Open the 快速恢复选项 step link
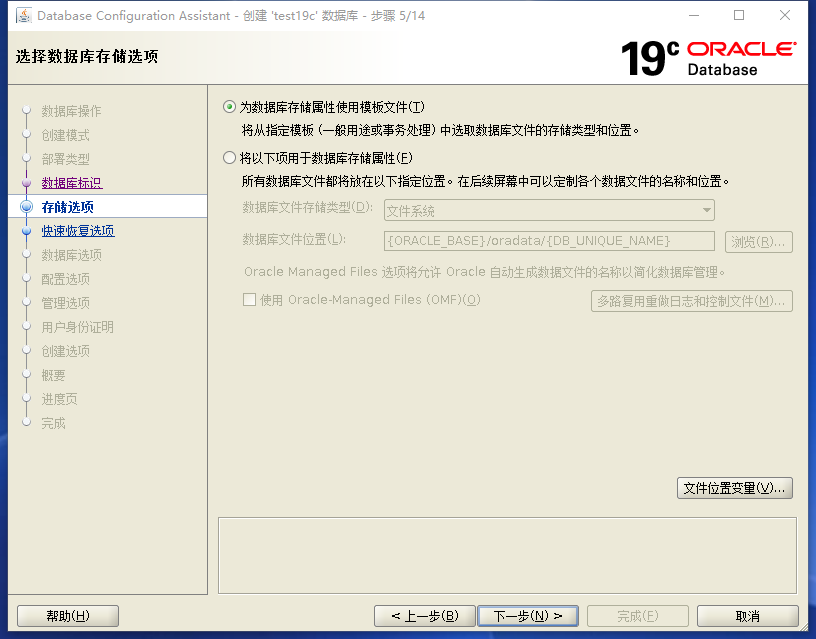 tap(78, 231)
